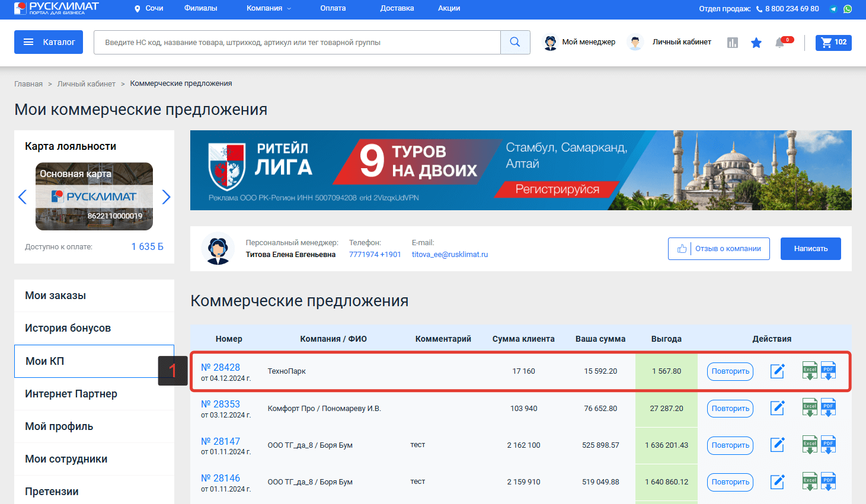Click Отзыв о компании button
The image size is (866, 504).
(719, 249)
